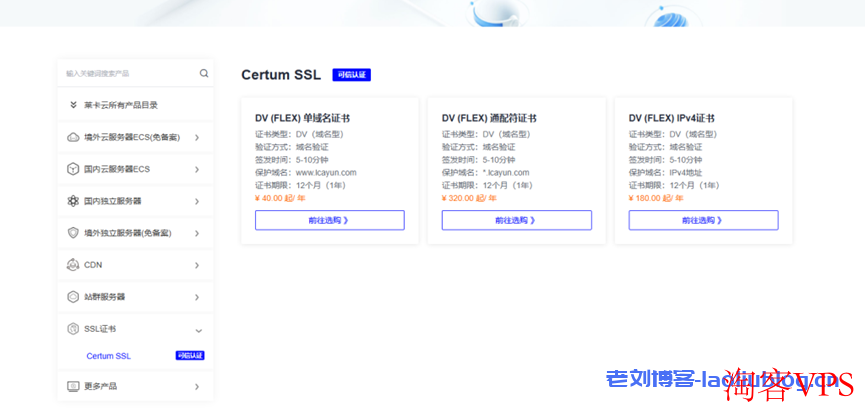
Task: Click the 保护域名: www.lcayun.com line
Action: click(306, 173)
